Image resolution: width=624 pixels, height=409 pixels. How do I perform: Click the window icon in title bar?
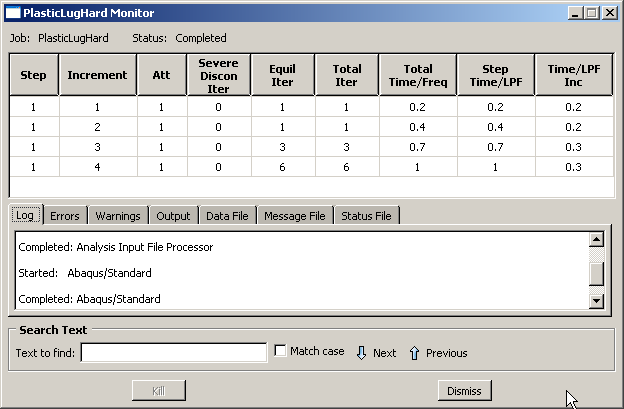coord(11,13)
